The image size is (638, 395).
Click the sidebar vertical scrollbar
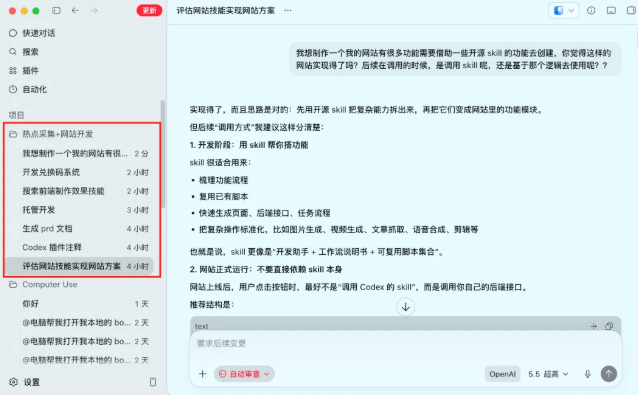point(163,154)
